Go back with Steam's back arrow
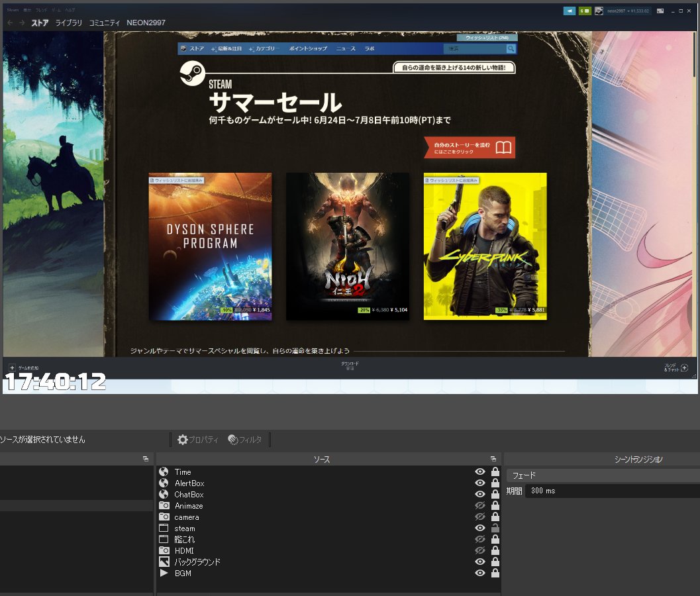The image size is (700, 596). pos(10,23)
